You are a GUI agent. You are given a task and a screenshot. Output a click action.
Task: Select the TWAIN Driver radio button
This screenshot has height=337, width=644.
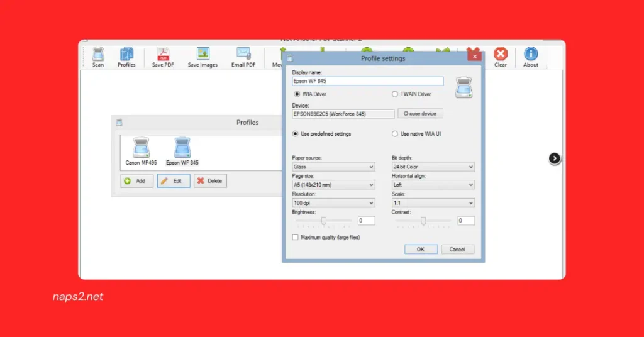point(395,94)
